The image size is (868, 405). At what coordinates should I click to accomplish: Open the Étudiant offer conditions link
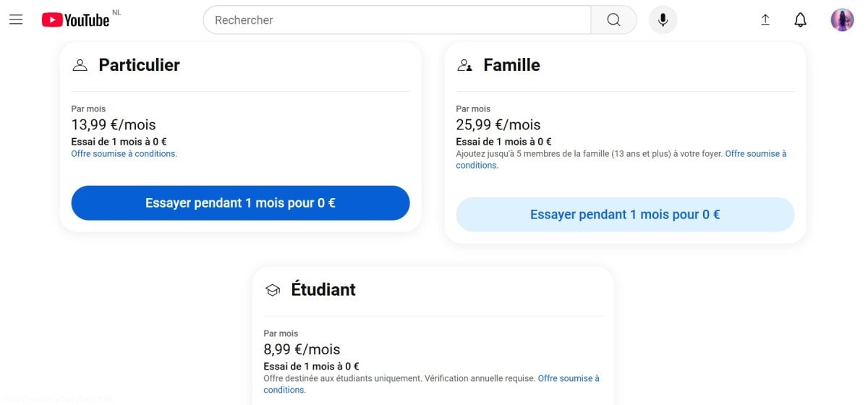[568, 378]
